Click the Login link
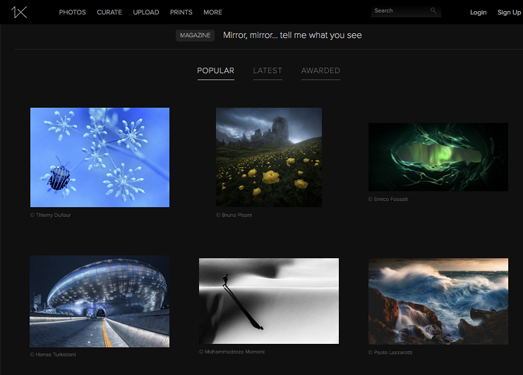The height and width of the screenshot is (375, 523). point(478,12)
